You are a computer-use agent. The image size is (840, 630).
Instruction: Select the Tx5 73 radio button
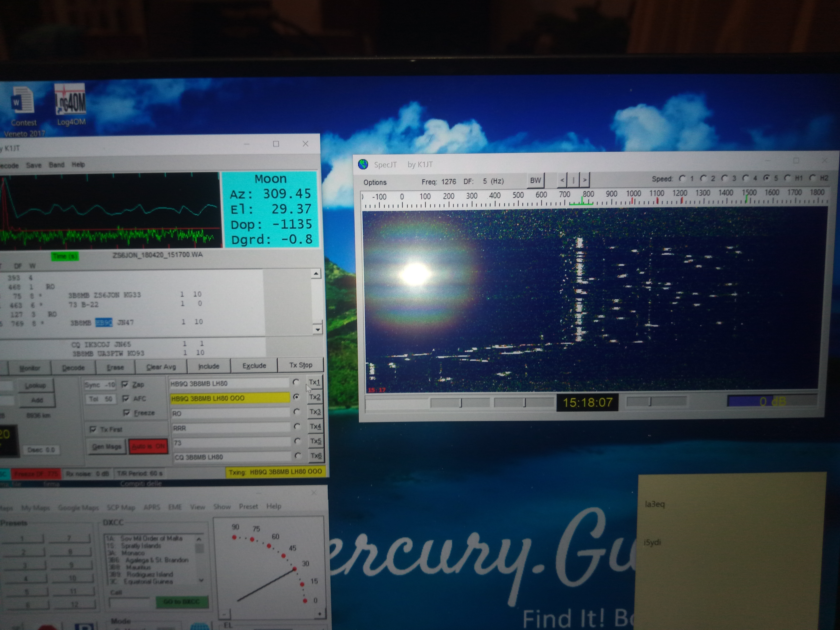[x=297, y=441]
